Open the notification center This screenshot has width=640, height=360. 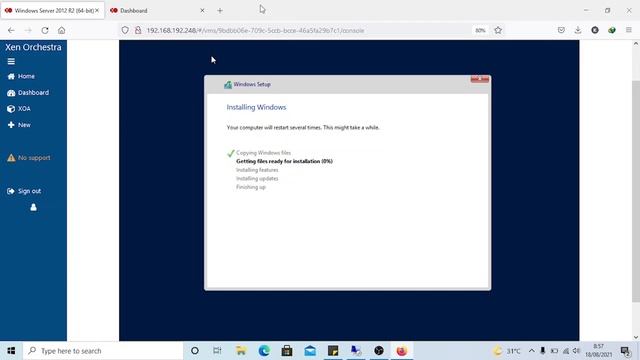click(625, 351)
